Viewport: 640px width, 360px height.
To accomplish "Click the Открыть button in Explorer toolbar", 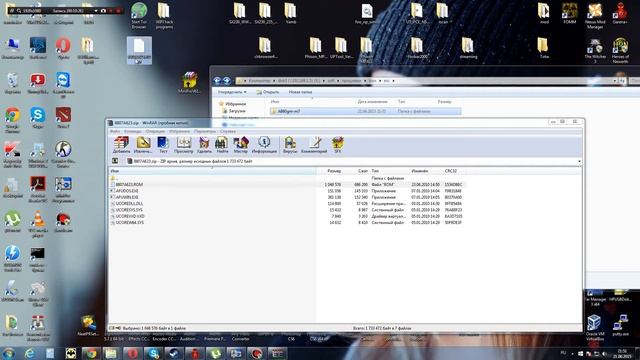I will point(268,92).
